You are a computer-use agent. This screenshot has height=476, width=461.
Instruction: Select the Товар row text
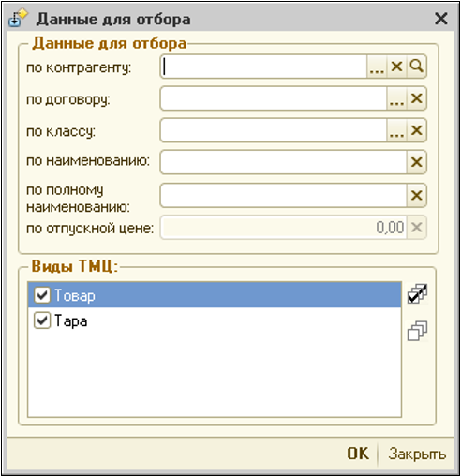75,295
